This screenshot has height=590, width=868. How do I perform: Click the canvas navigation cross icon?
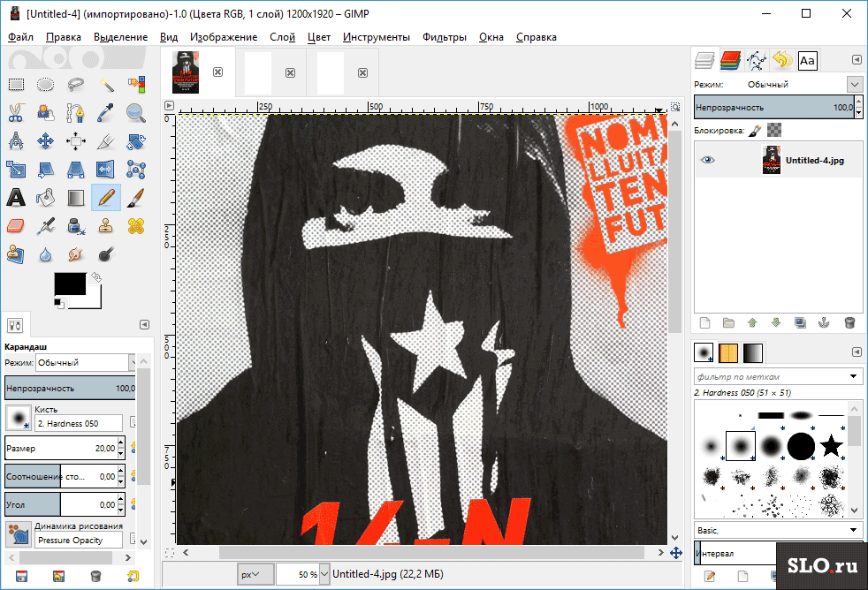pyautogui.click(x=676, y=553)
